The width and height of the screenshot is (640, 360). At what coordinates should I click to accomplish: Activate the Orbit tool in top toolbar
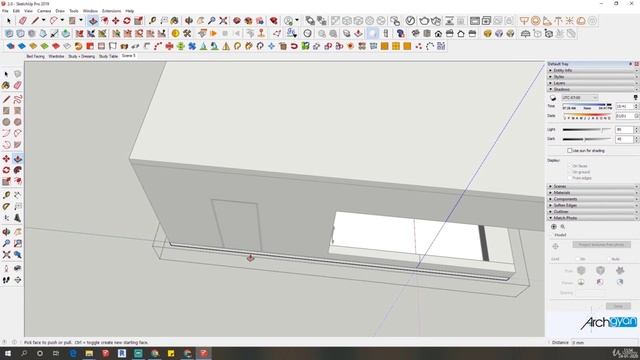189,20
